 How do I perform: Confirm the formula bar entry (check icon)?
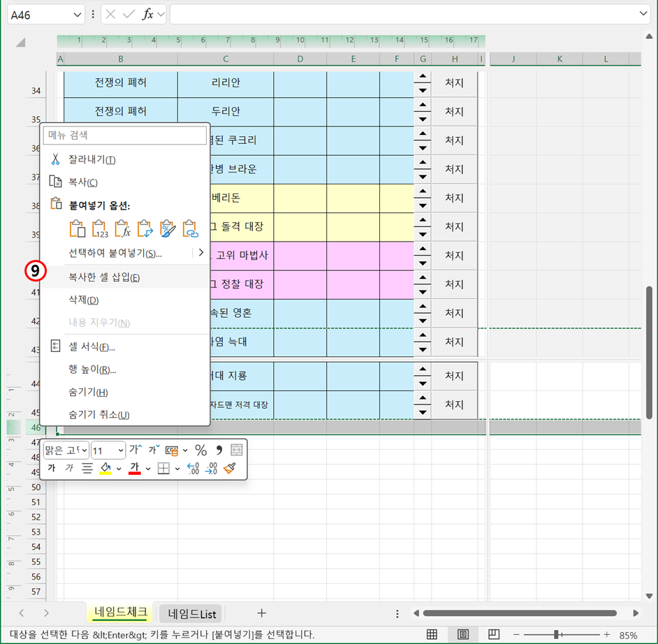[x=129, y=15]
